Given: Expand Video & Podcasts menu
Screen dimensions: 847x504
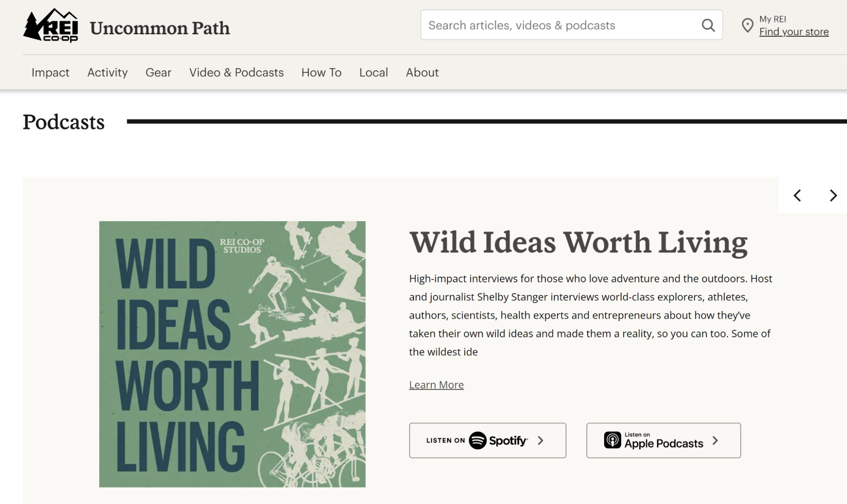Looking at the screenshot, I should point(236,72).
